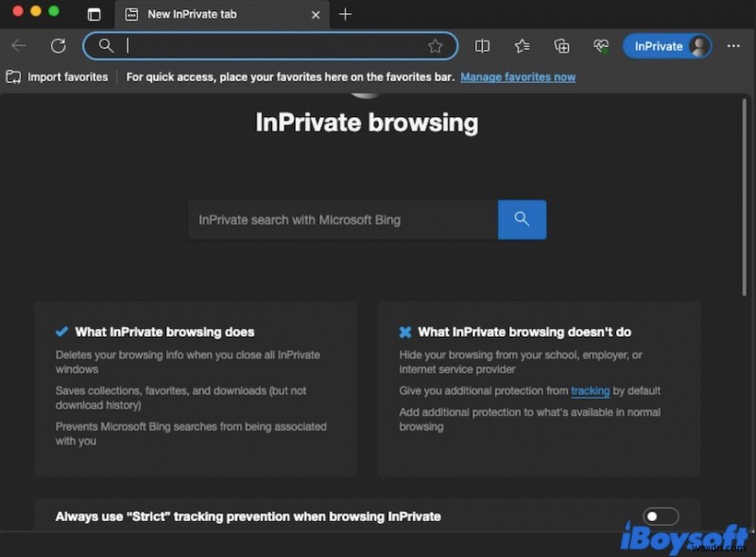Click the blue X cross icon
This screenshot has width=756, height=557.
click(x=405, y=332)
